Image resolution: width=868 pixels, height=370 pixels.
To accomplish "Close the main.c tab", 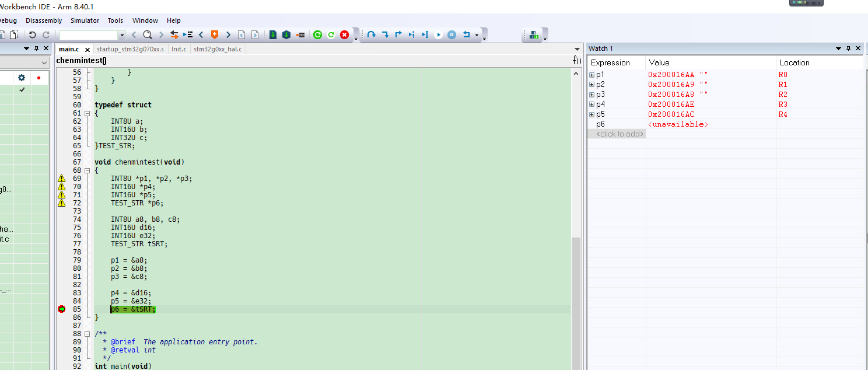I will click(x=87, y=50).
